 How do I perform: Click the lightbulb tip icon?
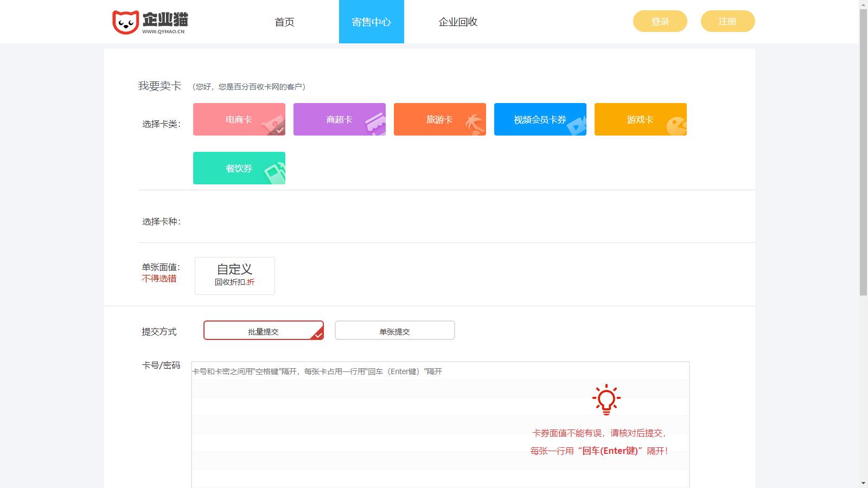pyautogui.click(x=607, y=400)
